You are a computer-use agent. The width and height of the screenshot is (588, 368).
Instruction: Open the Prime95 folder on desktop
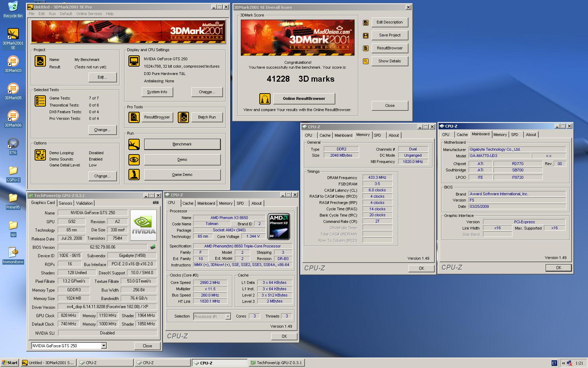[x=13, y=201]
